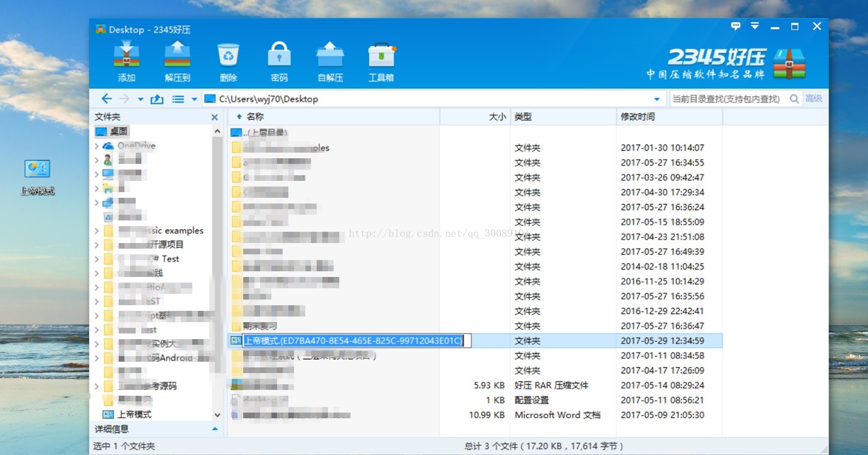Click the search magnifier icon

(x=794, y=99)
